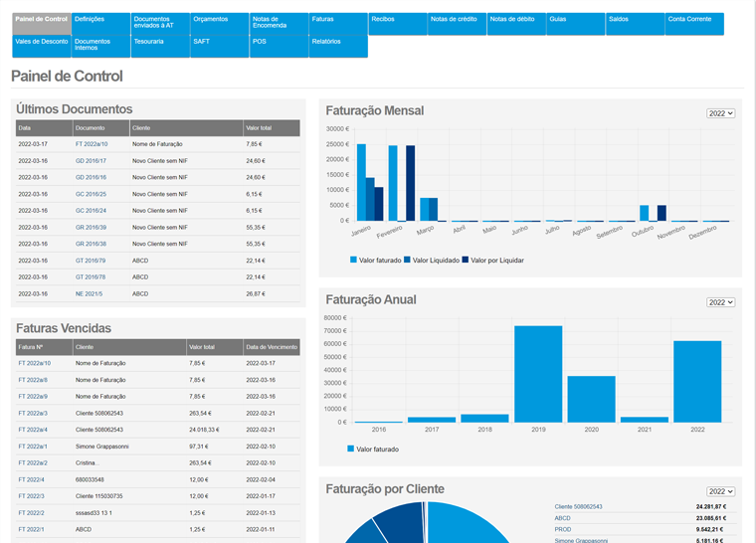Open PROD client link
The image size is (756, 543).
coord(563,529)
